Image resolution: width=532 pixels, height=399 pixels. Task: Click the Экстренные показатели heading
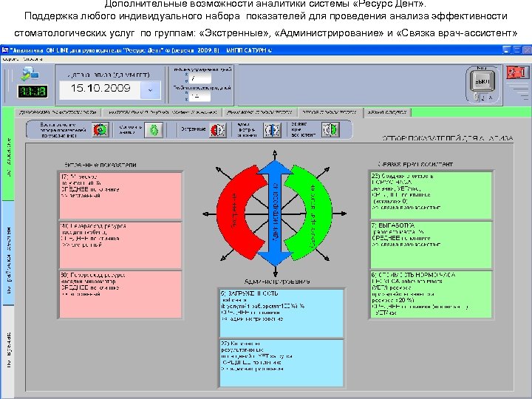click(100, 165)
